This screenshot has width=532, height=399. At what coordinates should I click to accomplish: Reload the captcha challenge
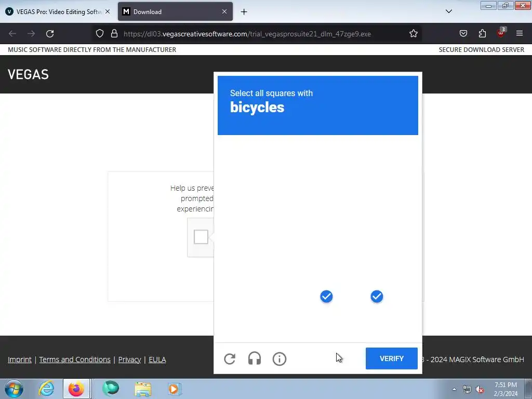point(230,358)
